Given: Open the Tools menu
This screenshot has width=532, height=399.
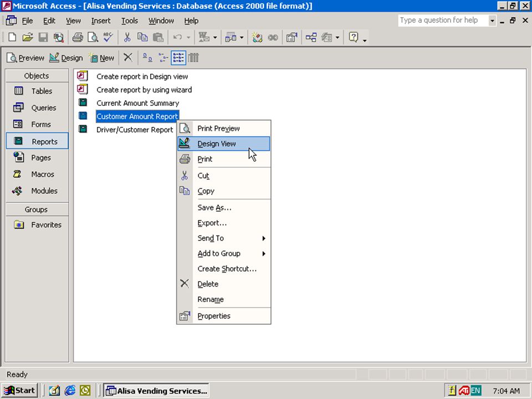Looking at the screenshot, I should coord(130,21).
